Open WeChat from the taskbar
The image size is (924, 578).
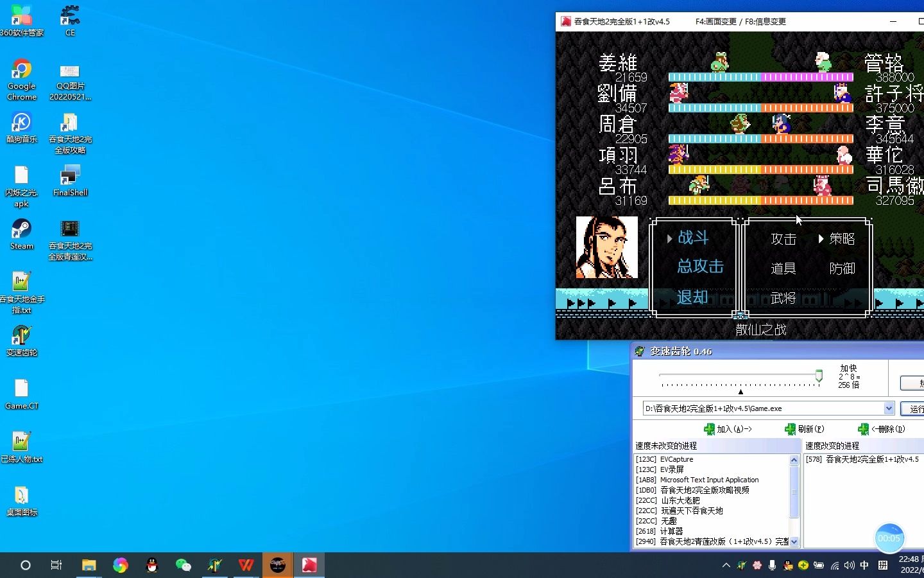[184, 565]
